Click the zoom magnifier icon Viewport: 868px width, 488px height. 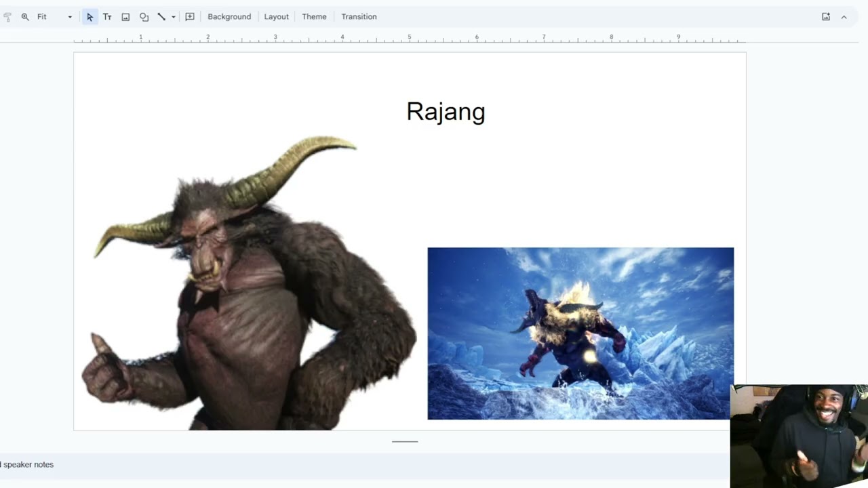[x=25, y=17]
